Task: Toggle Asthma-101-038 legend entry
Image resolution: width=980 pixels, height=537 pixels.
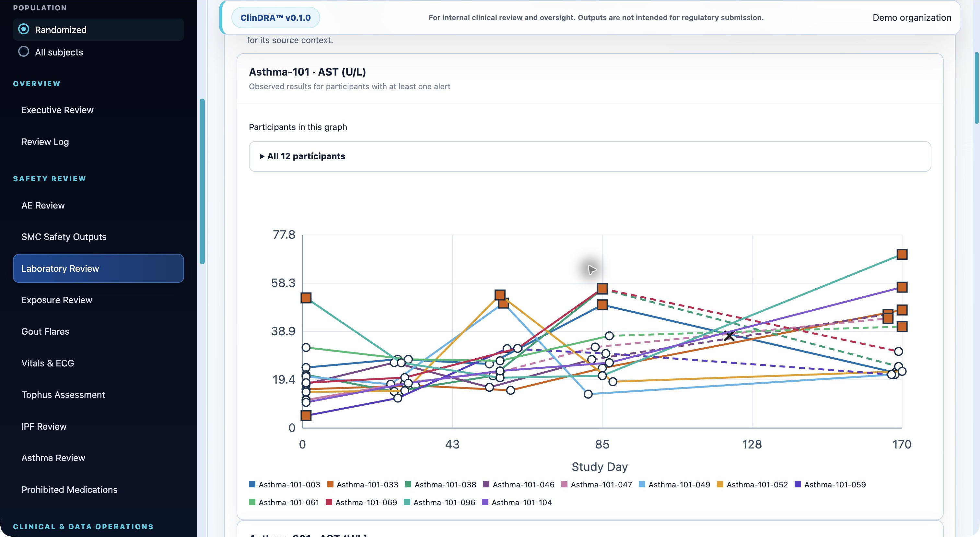Action: click(x=440, y=484)
